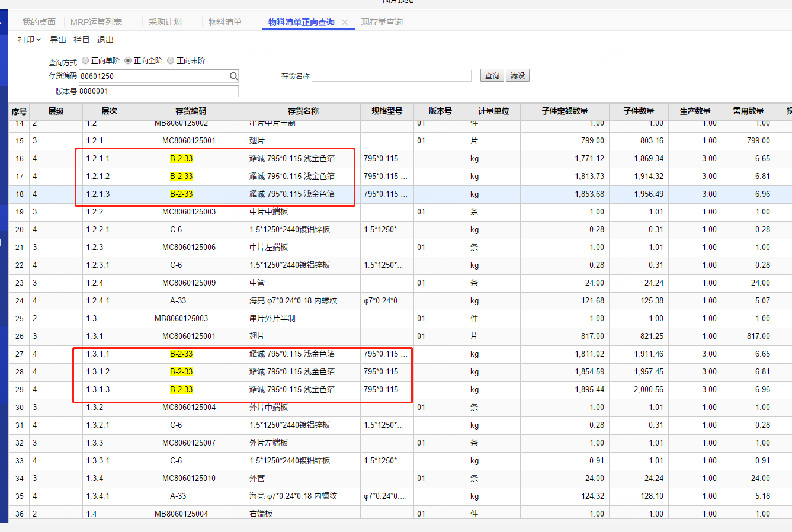Focus the 版本号 input field
The width and height of the screenshot is (792, 532).
pyautogui.click(x=159, y=91)
